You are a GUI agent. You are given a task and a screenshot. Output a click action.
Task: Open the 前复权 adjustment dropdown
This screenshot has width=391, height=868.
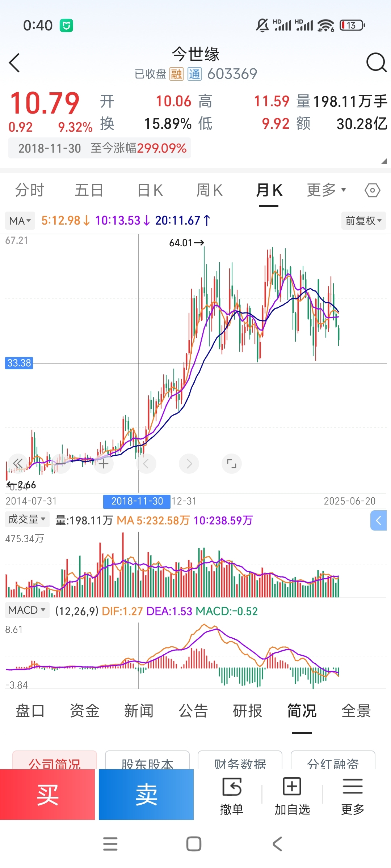tap(363, 221)
